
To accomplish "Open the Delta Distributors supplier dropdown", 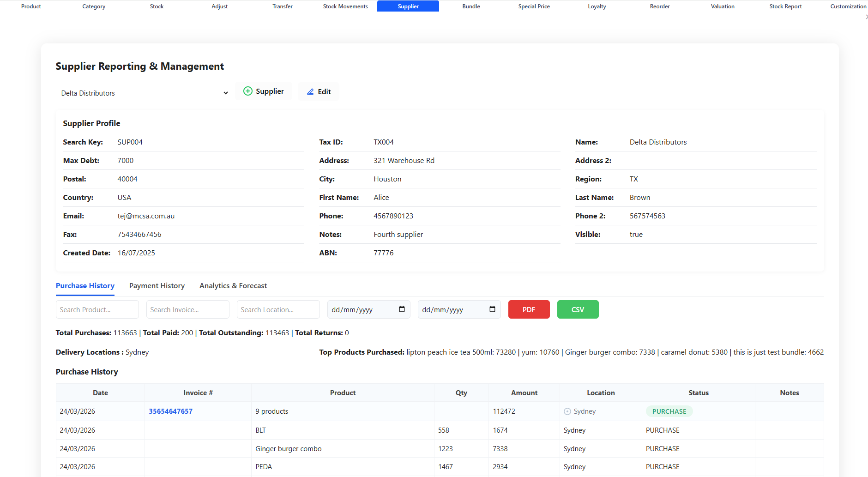I will (x=145, y=93).
